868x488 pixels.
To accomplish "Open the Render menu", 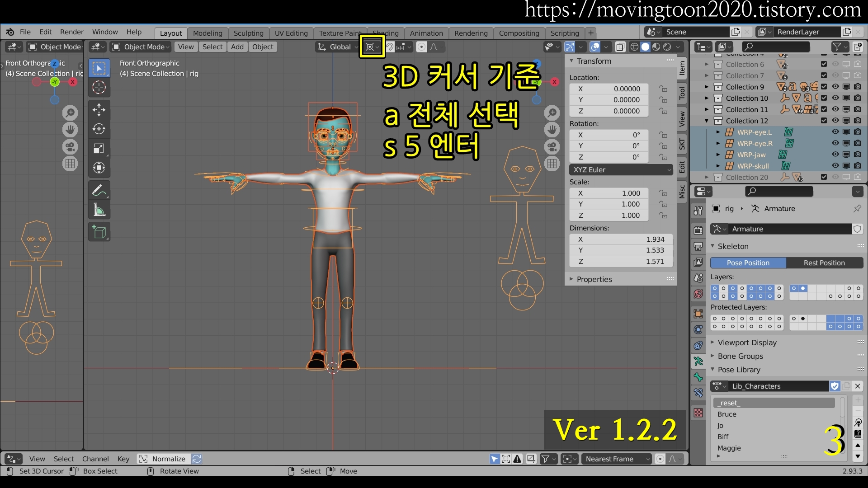I will 72,32.
